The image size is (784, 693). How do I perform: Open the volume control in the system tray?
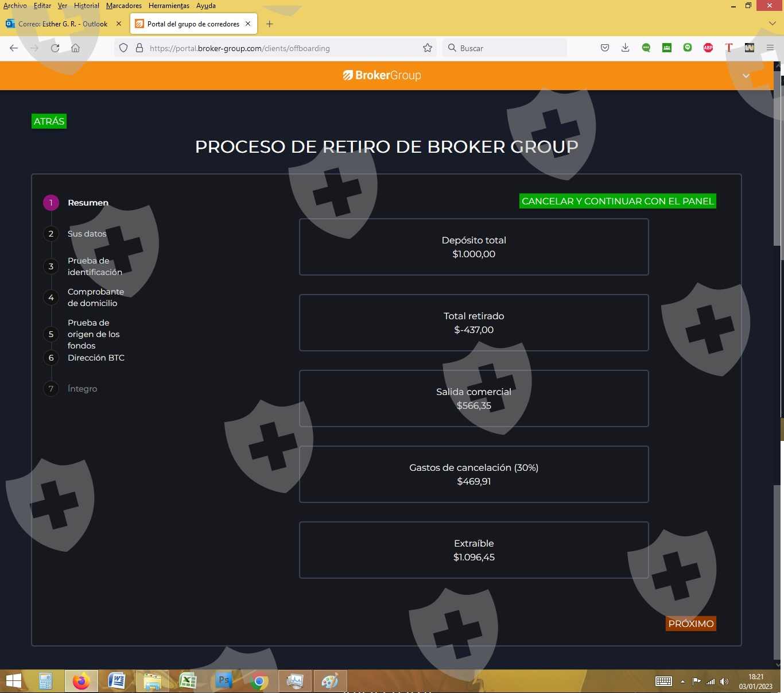point(724,682)
